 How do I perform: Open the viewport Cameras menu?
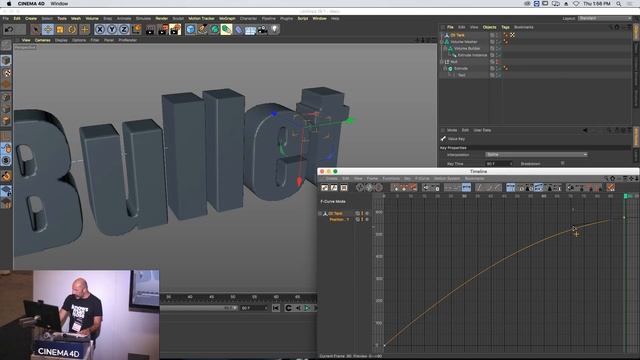coord(42,40)
